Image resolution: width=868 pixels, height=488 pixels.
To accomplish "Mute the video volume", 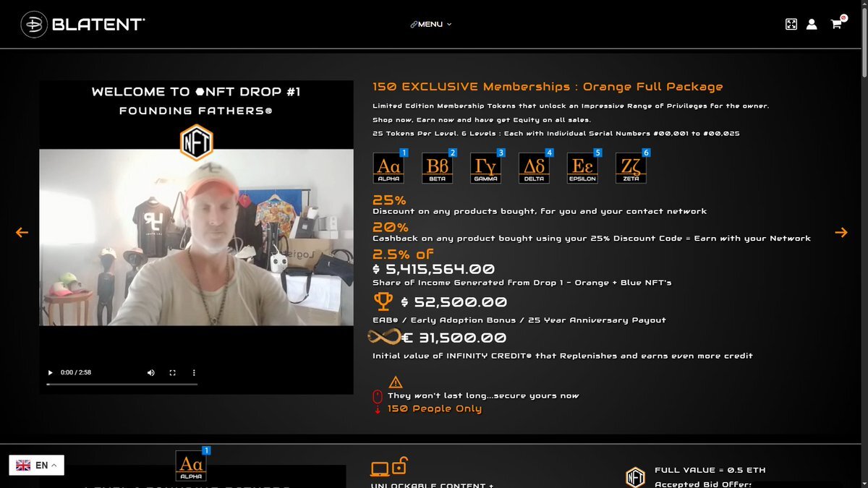I will tap(151, 372).
